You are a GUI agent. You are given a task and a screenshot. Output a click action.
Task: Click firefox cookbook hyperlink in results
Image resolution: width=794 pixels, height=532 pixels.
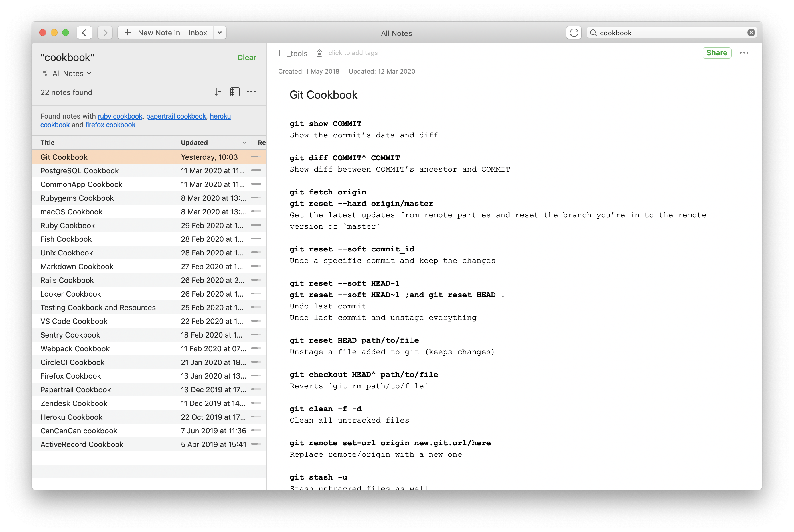[x=110, y=125]
